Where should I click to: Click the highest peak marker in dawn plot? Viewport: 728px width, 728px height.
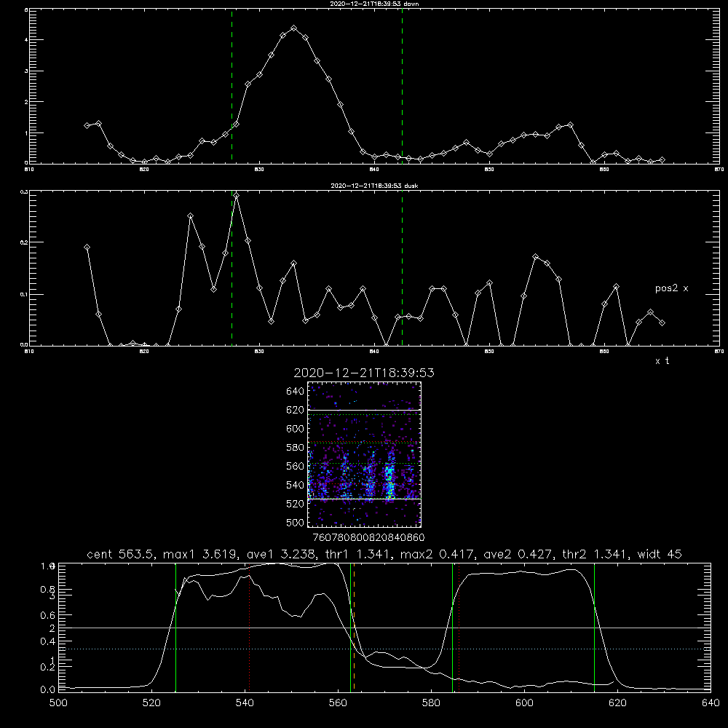pyautogui.click(x=293, y=28)
